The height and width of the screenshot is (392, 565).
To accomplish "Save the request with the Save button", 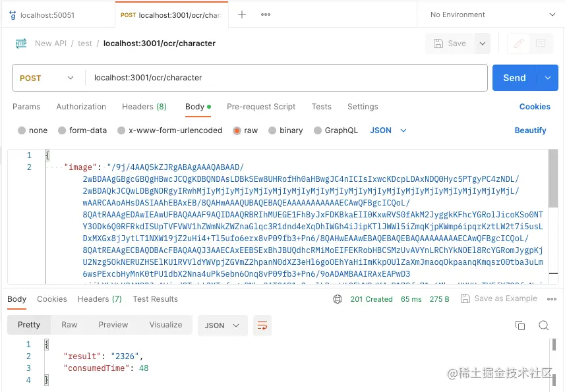I will point(450,43).
